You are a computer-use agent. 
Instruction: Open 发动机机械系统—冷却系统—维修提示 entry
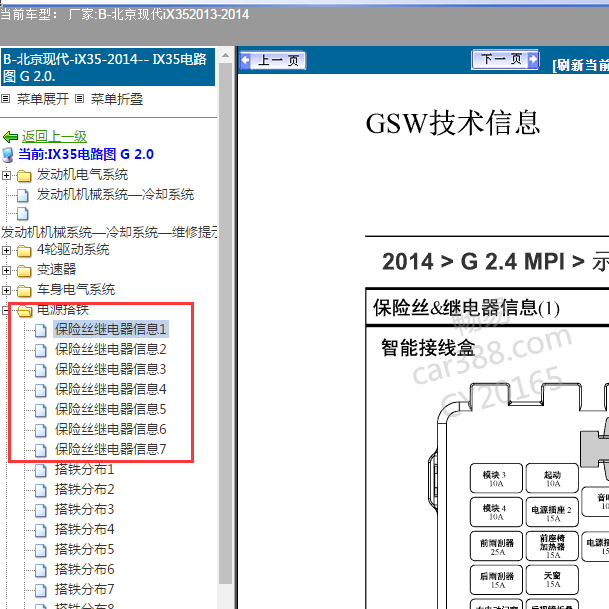coord(109,232)
